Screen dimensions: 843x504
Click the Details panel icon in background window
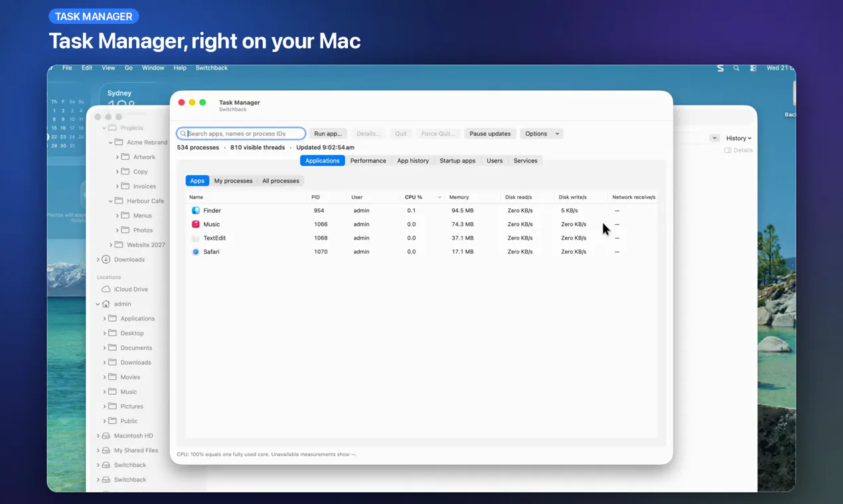[728, 151]
